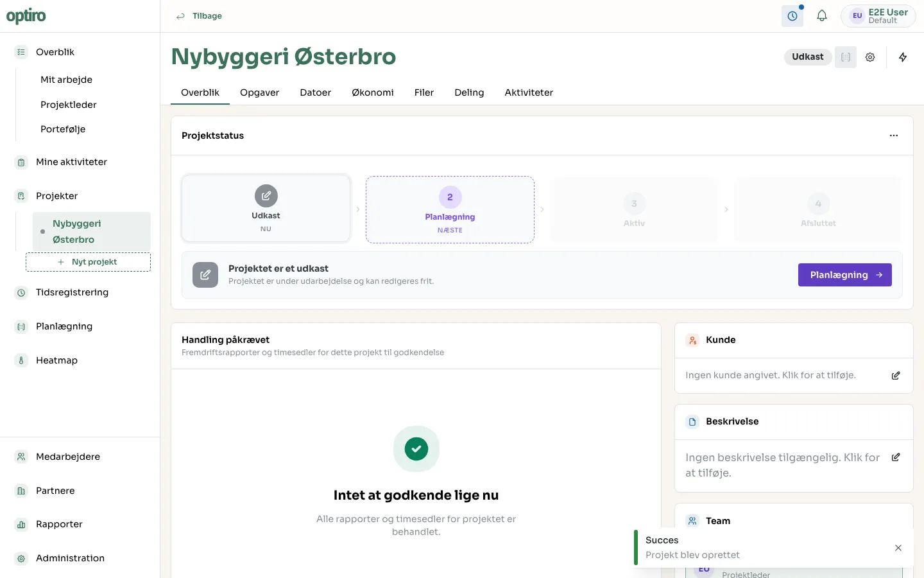Edit the Kunde field pencil icon
This screenshot has height=578, width=924.
pos(896,376)
